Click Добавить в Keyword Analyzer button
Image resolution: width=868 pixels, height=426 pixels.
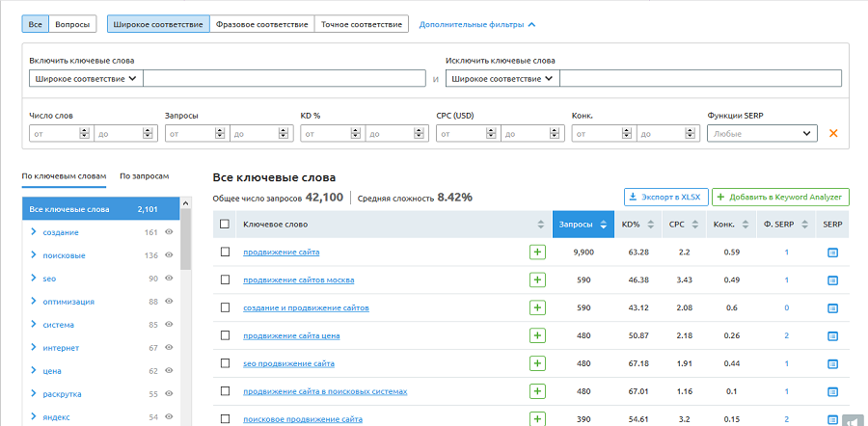(x=780, y=197)
